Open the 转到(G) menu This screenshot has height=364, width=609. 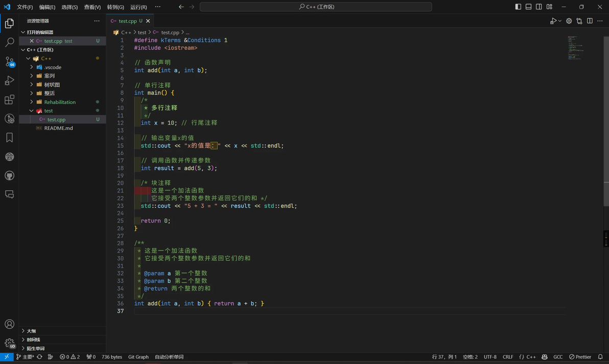(x=115, y=7)
